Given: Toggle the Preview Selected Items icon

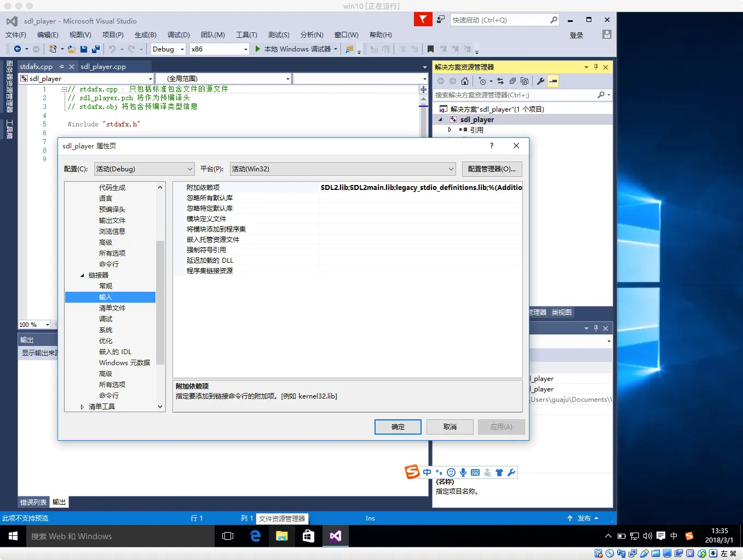Looking at the screenshot, I should coord(553,81).
